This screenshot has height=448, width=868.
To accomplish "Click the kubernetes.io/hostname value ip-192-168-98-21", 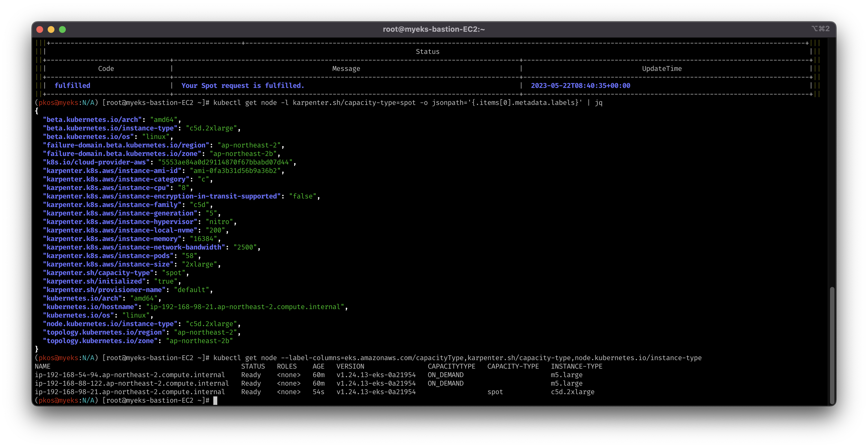I will [245, 307].
